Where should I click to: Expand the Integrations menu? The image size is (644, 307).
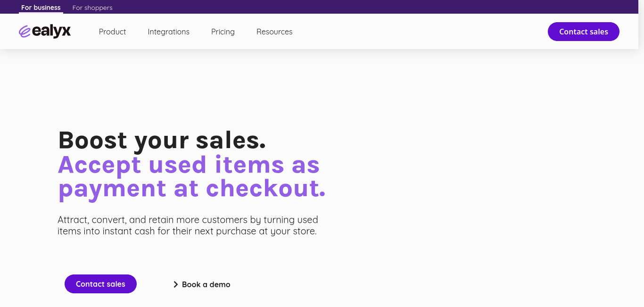168,32
